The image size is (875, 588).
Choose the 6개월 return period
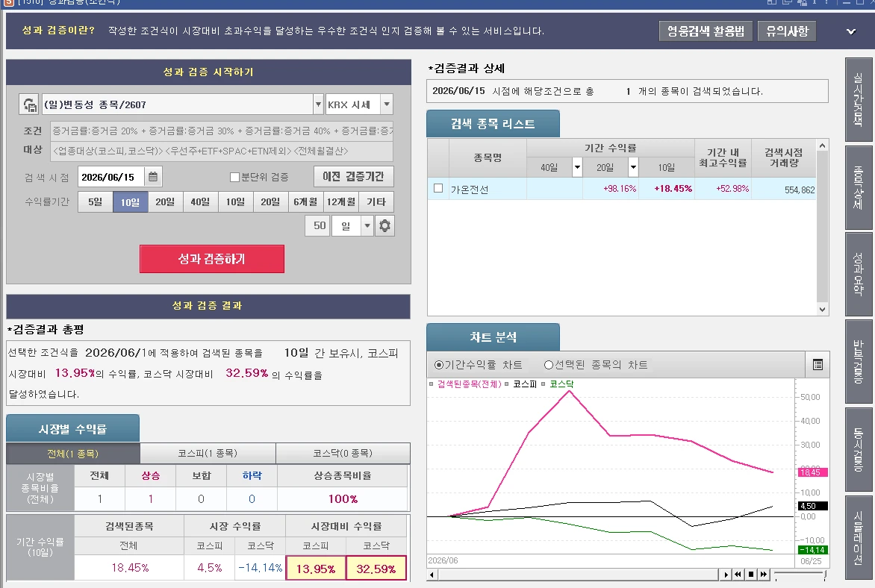(305, 202)
